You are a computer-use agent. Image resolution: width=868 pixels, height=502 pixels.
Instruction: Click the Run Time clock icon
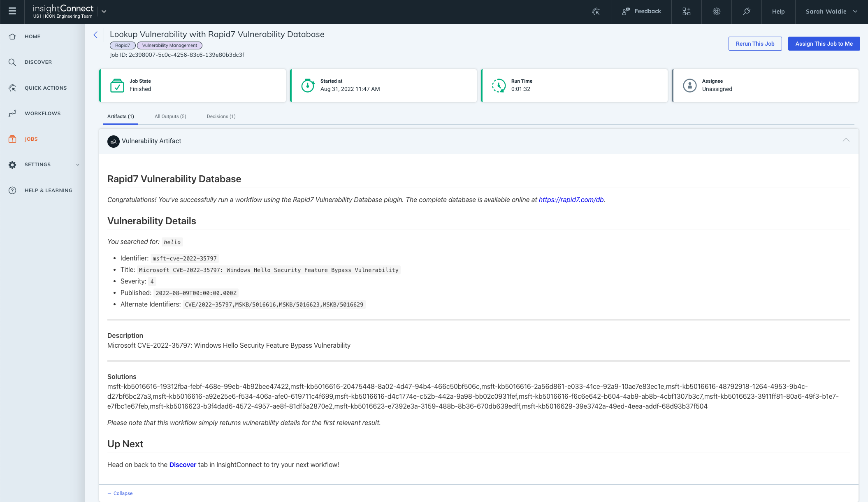point(499,86)
